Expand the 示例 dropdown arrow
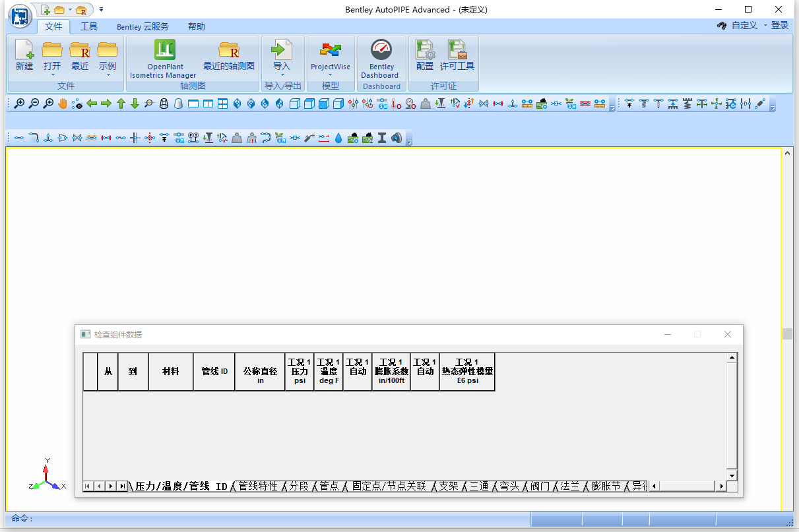The width and height of the screenshot is (799, 532). coord(108,74)
